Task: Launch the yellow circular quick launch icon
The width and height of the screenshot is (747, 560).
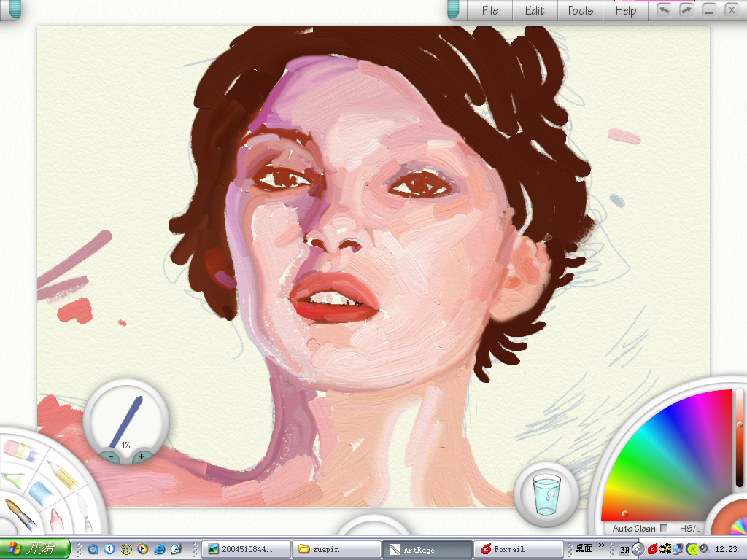Action: (x=125, y=549)
